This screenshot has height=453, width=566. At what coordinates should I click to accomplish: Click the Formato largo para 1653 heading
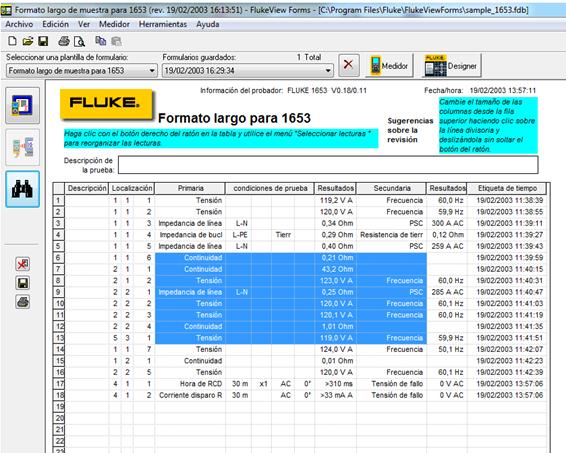click(234, 118)
